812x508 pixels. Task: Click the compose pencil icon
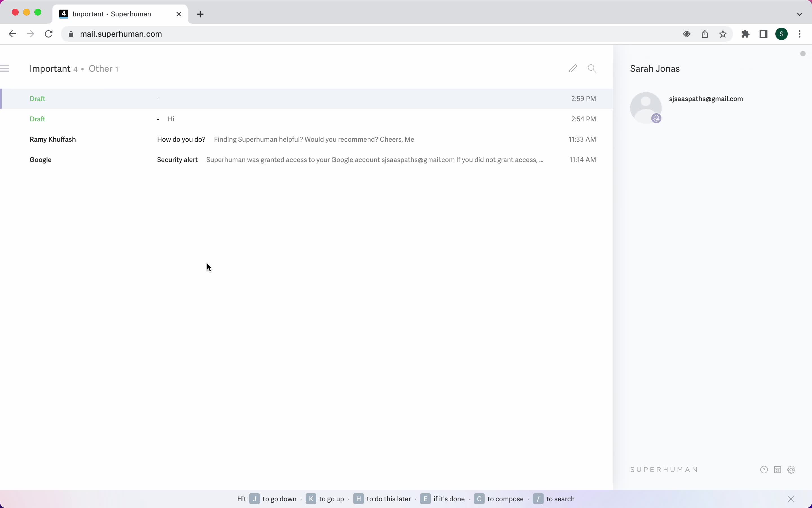click(x=573, y=69)
